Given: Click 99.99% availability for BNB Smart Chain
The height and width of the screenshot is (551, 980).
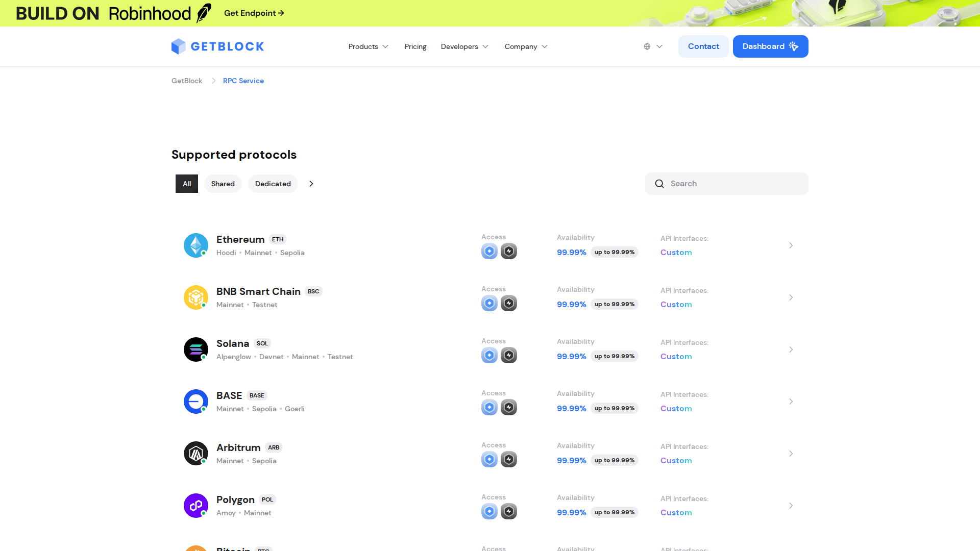Looking at the screenshot, I should [x=572, y=305].
